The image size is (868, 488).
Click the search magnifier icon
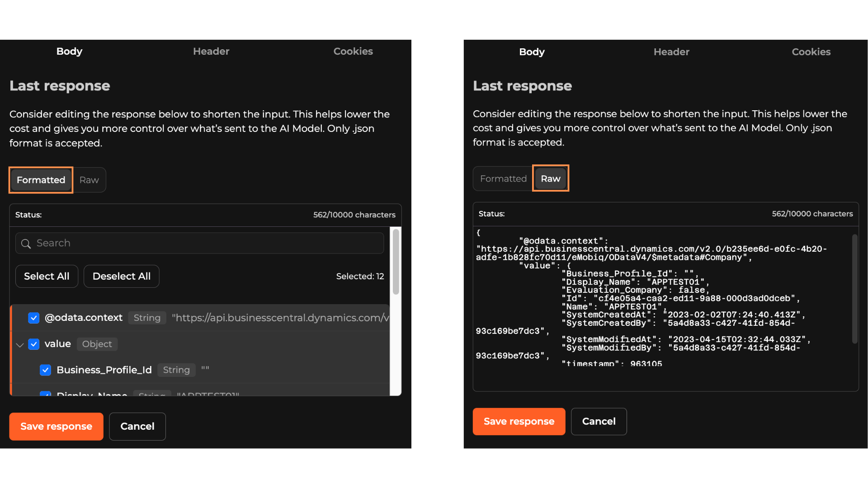26,244
